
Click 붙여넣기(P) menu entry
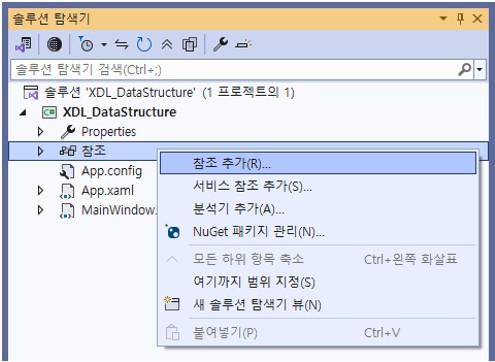(x=318, y=333)
